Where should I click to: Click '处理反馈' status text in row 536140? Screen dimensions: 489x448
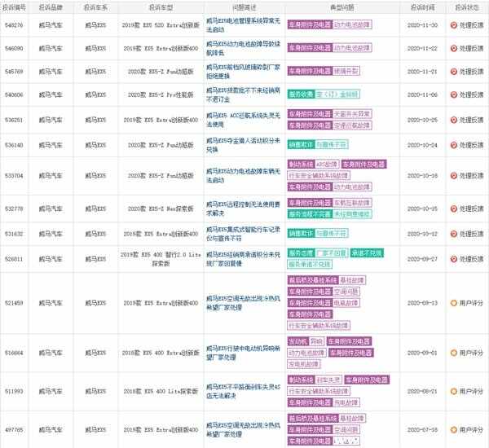point(471,145)
